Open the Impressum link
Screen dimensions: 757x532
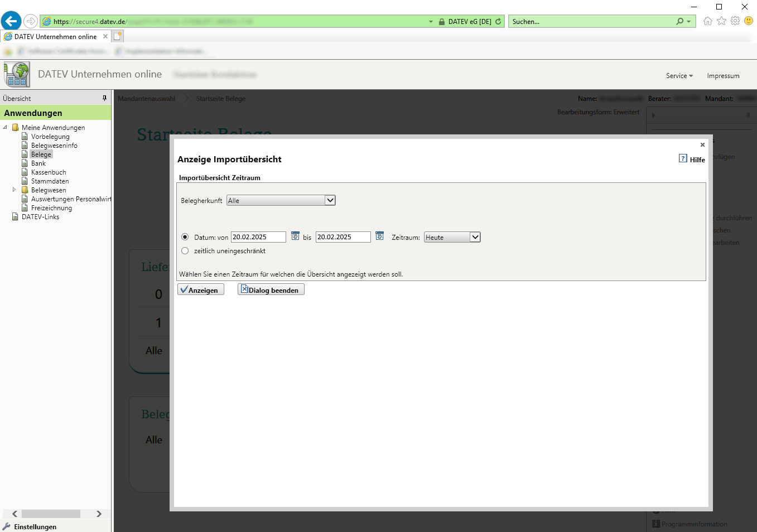pos(723,76)
